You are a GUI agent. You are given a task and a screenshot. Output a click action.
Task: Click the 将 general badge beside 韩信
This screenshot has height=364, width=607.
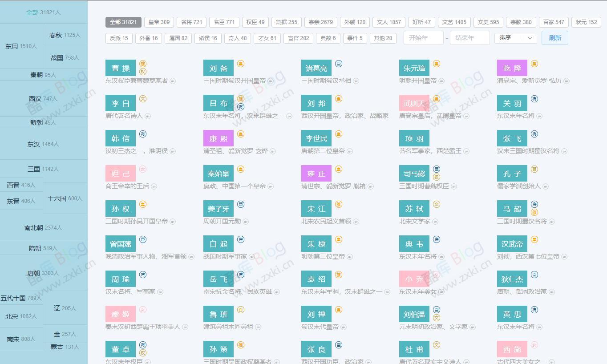142,134
